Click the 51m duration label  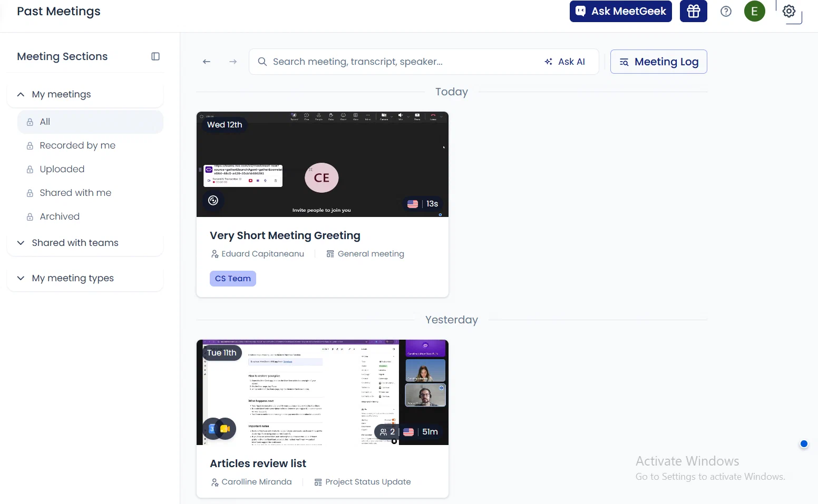coord(430,432)
